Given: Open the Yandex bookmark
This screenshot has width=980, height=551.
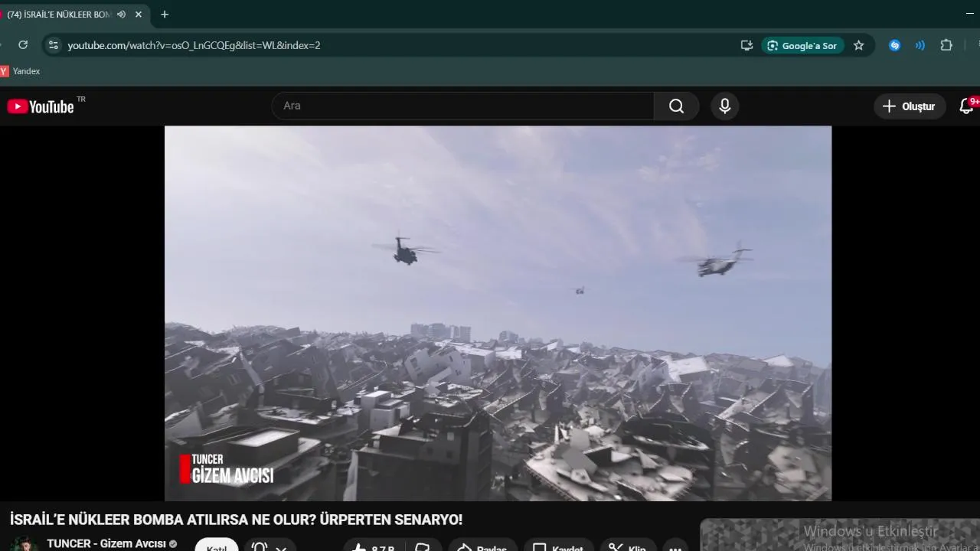Looking at the screenshot, I should point(20,71).
